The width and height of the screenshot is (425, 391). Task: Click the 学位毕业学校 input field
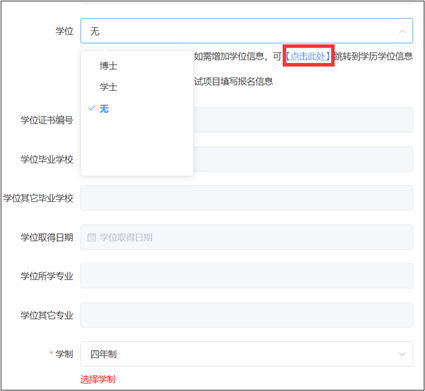[247, 159]
